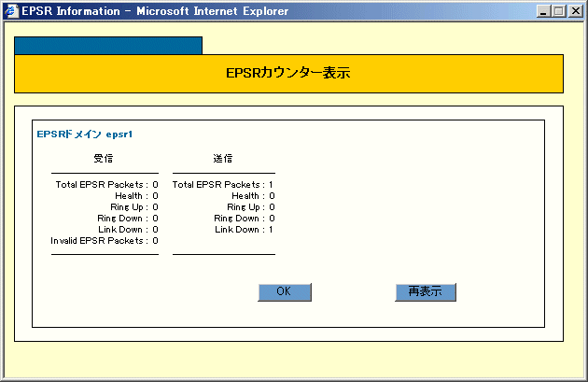This screenshot has width=588, height=382.
Task: Minimize the EPSR Information window
Action: (544, 11)
